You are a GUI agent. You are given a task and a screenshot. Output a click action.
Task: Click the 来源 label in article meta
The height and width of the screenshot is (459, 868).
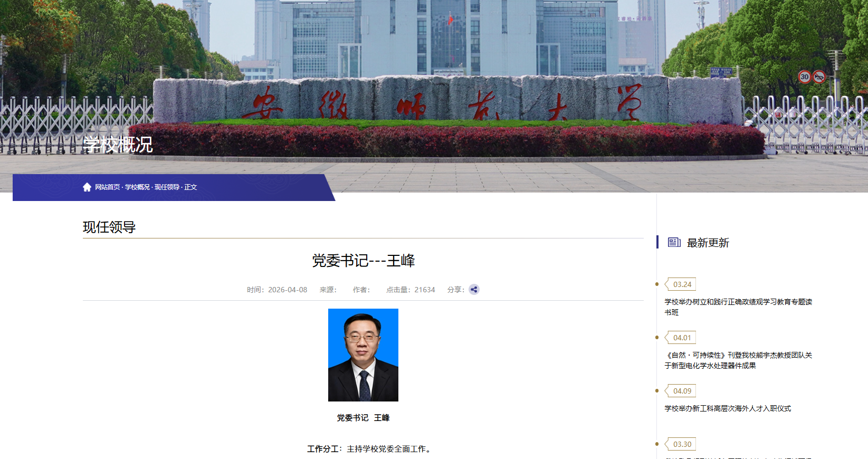328,290
